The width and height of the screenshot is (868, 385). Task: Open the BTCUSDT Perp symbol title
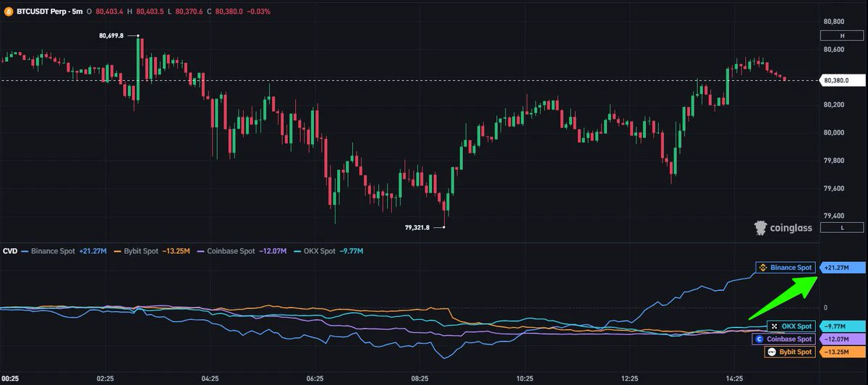pyautogui.click(x=41, y=11)
